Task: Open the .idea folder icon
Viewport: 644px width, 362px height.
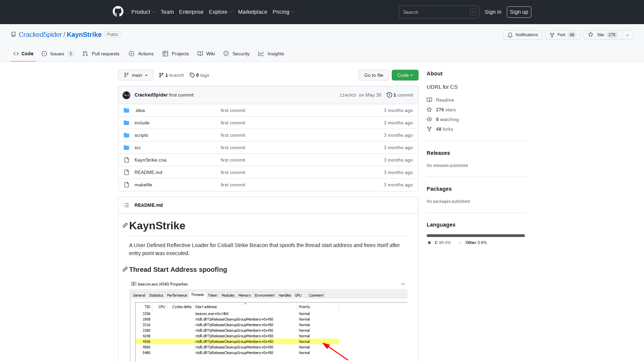Action: click(x=126, y=110)
